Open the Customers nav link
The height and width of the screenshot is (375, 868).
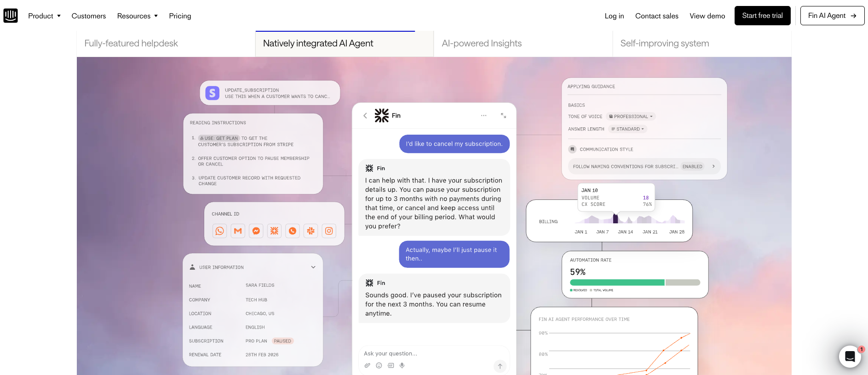click(89, 16)
